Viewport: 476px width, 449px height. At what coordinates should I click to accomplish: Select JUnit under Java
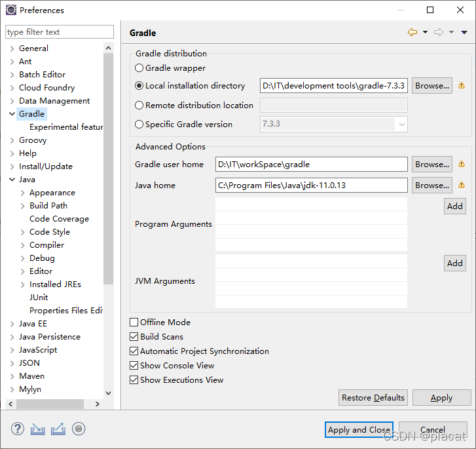(39, 298)
